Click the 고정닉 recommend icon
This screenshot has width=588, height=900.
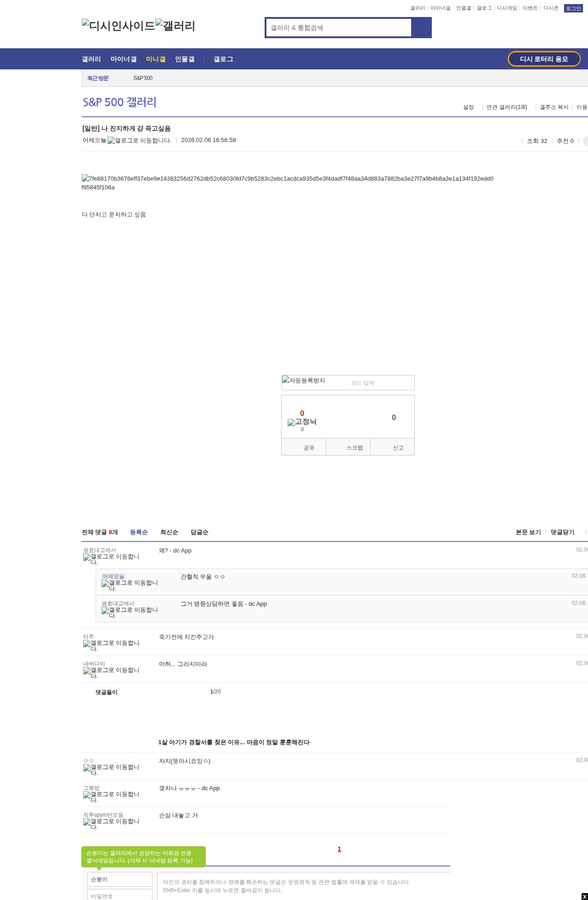pos(302,422)
